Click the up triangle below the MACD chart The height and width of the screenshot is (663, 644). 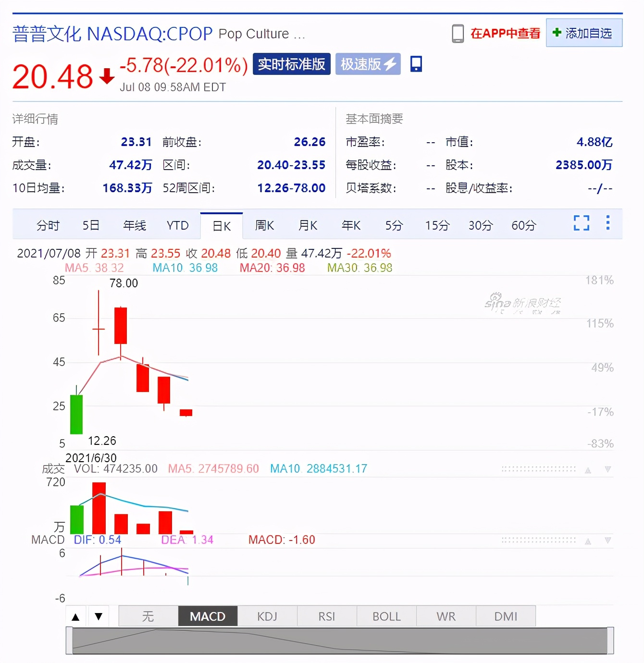click(x=75, y=617)
